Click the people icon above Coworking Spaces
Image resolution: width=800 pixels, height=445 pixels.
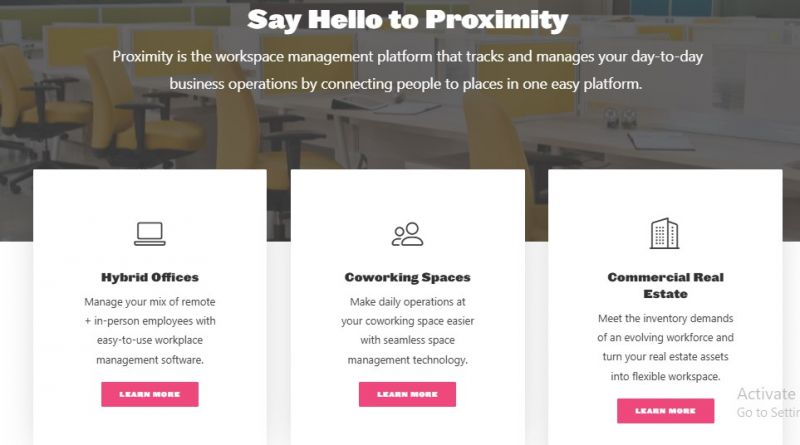407,234
